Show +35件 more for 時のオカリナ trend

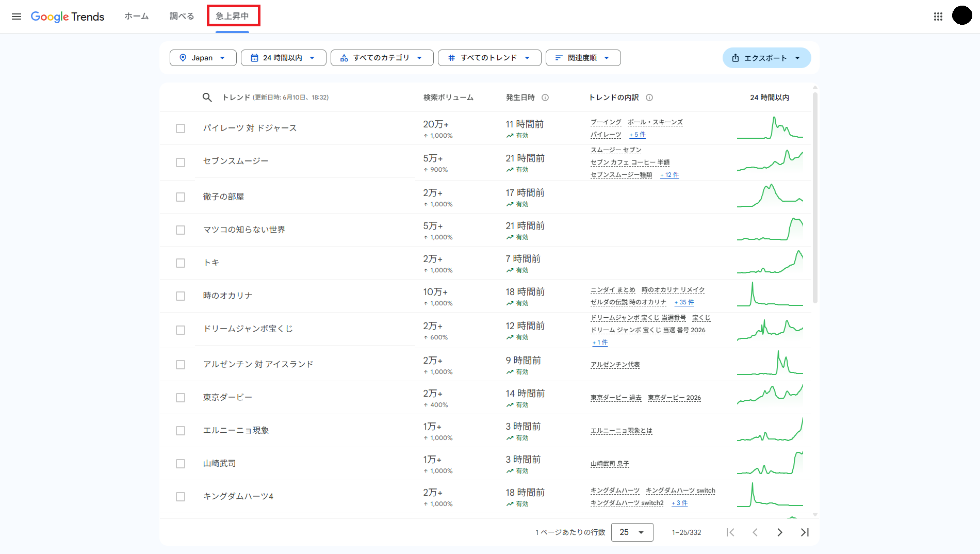pyautogui.click(x=684, y=302)
